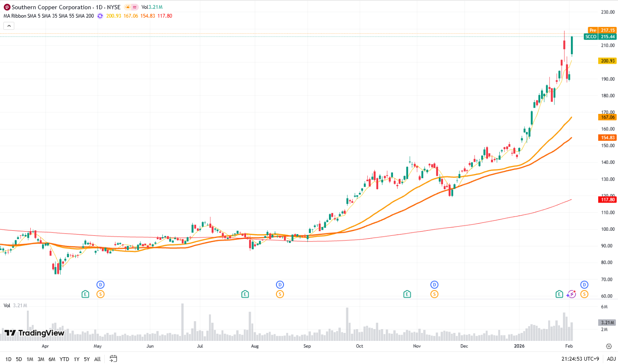Open the earnings E marker in late January
Image resolution: width=618 pixels, height=364 pixels.
pos(559,294)
